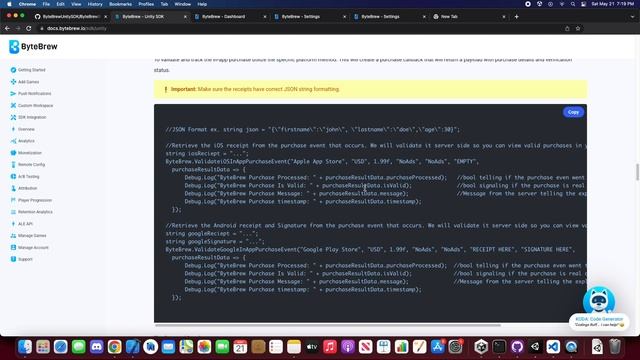Open the Trash in the Dock
This screenshot has width=640, height=360.
615,347
